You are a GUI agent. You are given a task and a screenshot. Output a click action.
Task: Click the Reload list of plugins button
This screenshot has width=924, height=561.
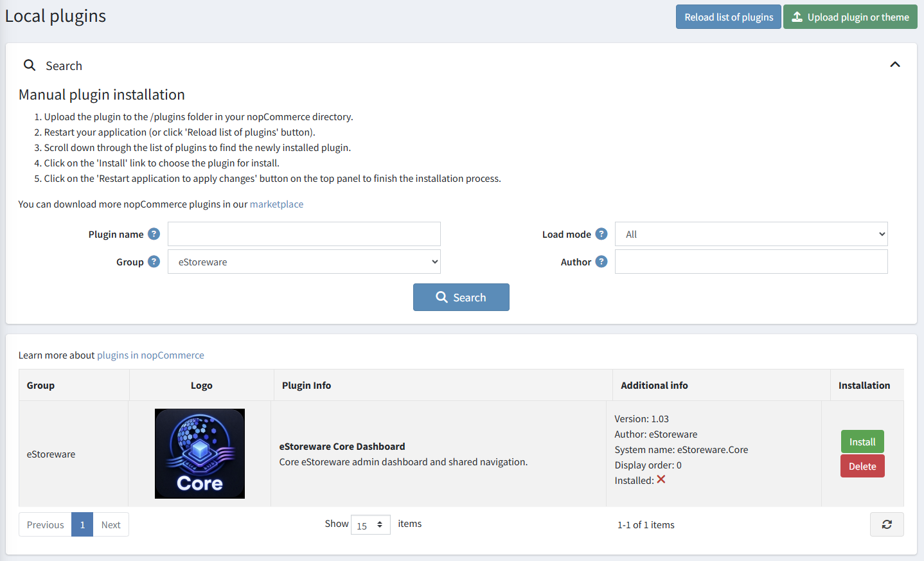point(729,17)
